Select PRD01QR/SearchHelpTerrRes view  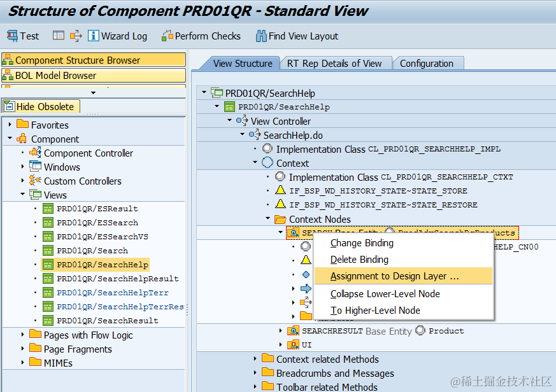[x=120, y=307]
